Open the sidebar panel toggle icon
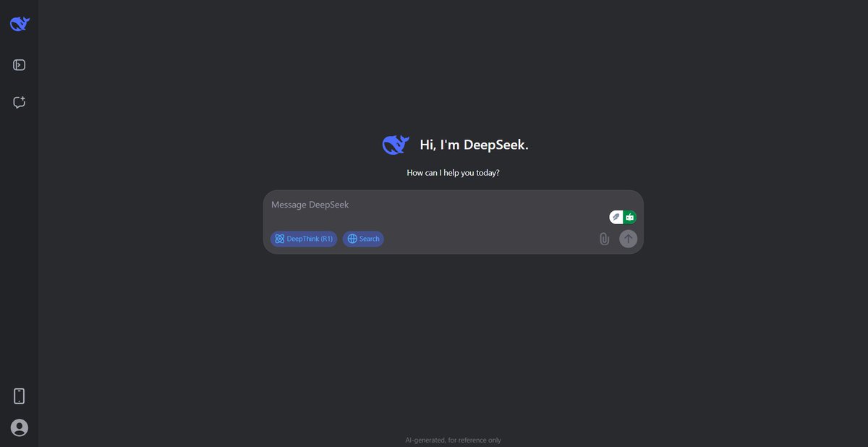Screen dimensions: 868x447 pyautogui.click(x=20, y=65)
